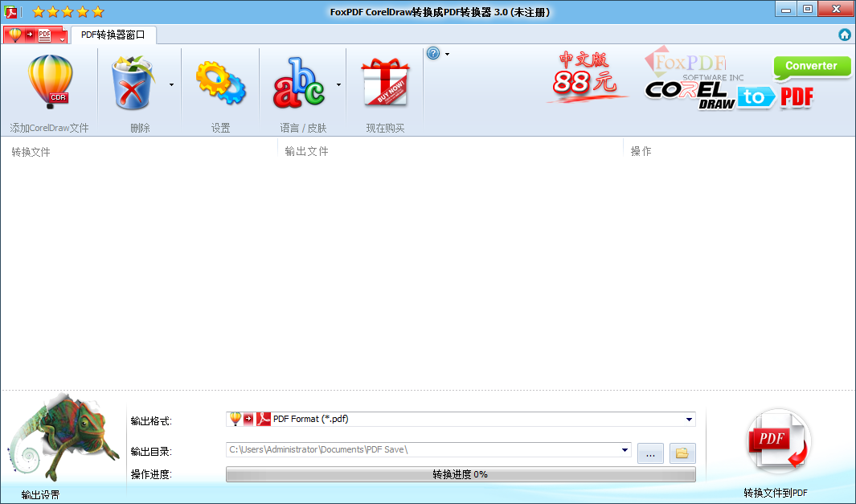Screen dimensions: 856x504
Task: Expand the output directory dropdown arrow
Action: click(x=625, y=450)
